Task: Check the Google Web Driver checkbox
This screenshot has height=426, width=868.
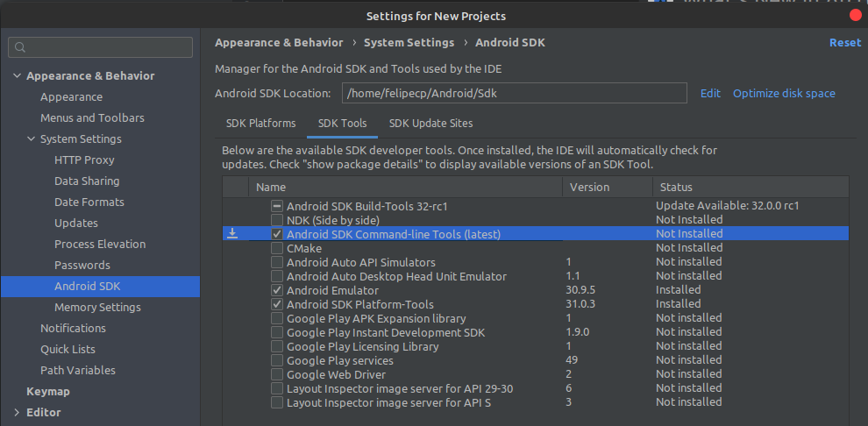Action: pyautogui.click(x=277, y=374)
